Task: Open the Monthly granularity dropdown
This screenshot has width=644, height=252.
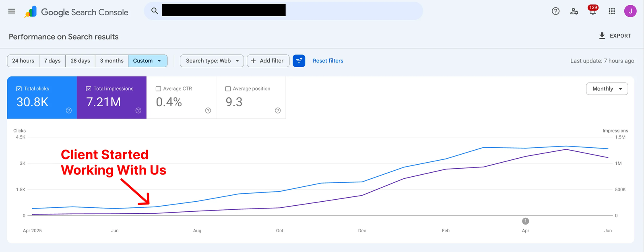Action: tap(607, 89)
